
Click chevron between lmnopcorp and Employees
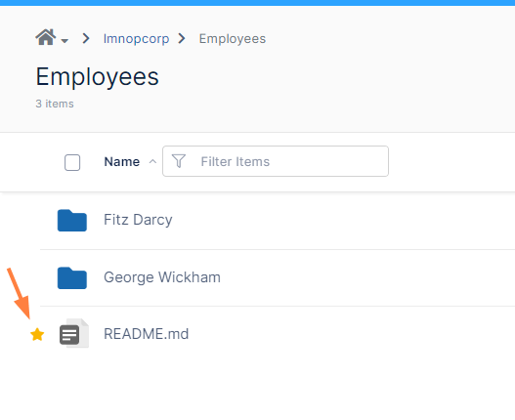[182, 38]
